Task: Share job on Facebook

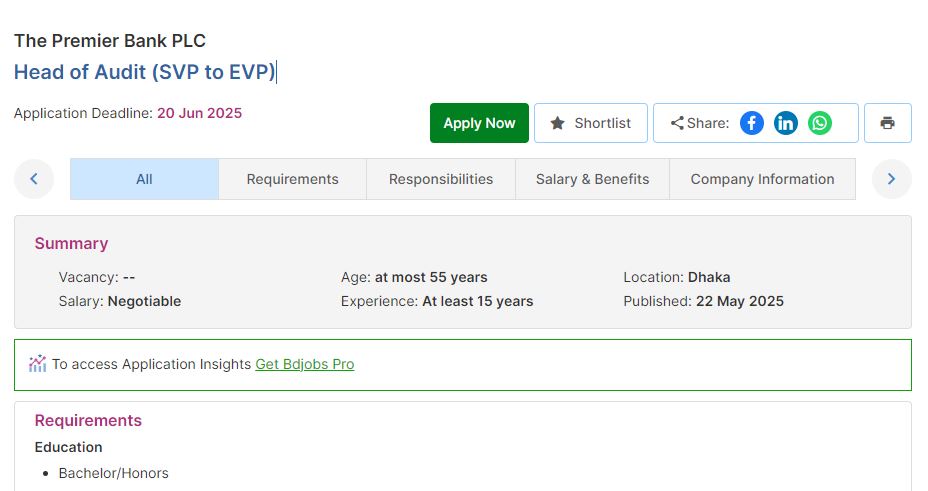Action: pyautogui.click(x=752, y=123)
